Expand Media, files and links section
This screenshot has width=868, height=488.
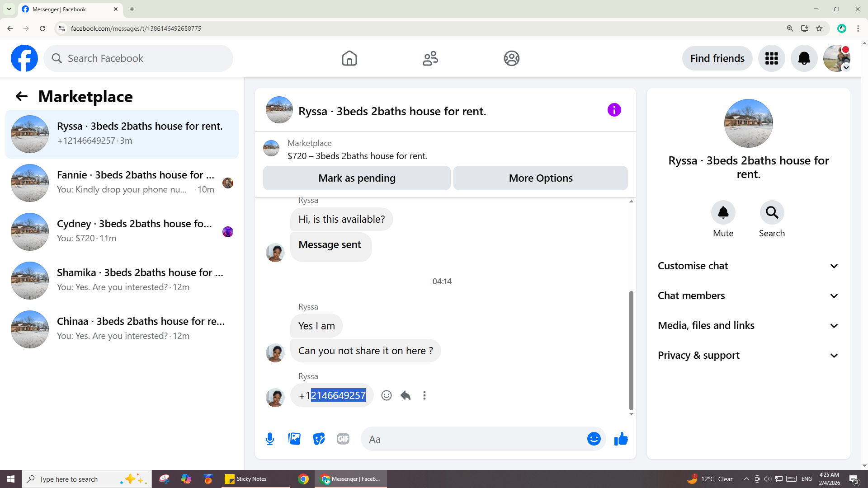[x=748, y=325]
